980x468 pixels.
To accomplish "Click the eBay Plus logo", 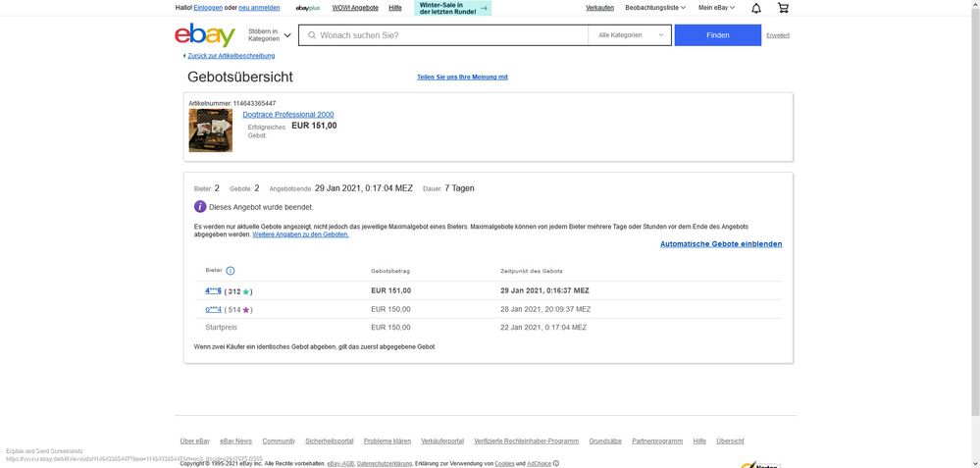I will [308, 8].
